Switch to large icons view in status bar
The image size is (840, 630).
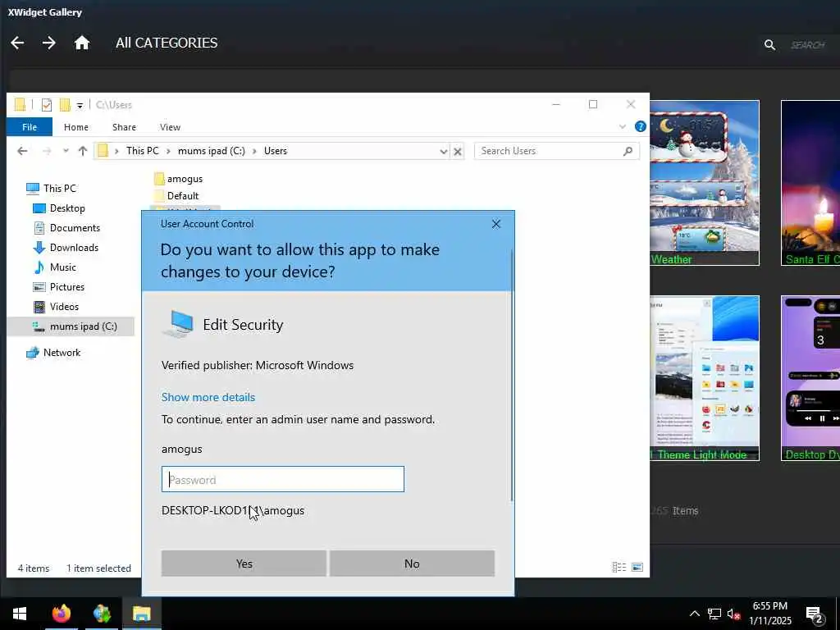(x=637, y=568)
